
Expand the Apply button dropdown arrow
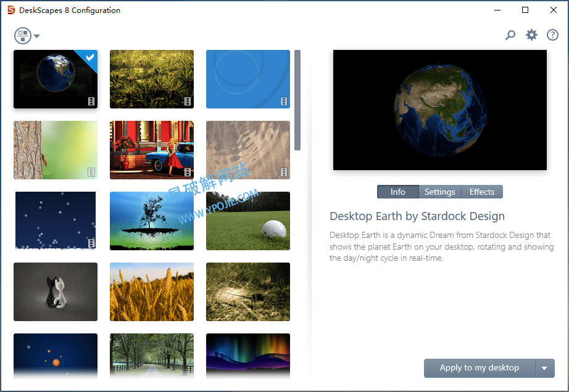click(x=544, y=368)
